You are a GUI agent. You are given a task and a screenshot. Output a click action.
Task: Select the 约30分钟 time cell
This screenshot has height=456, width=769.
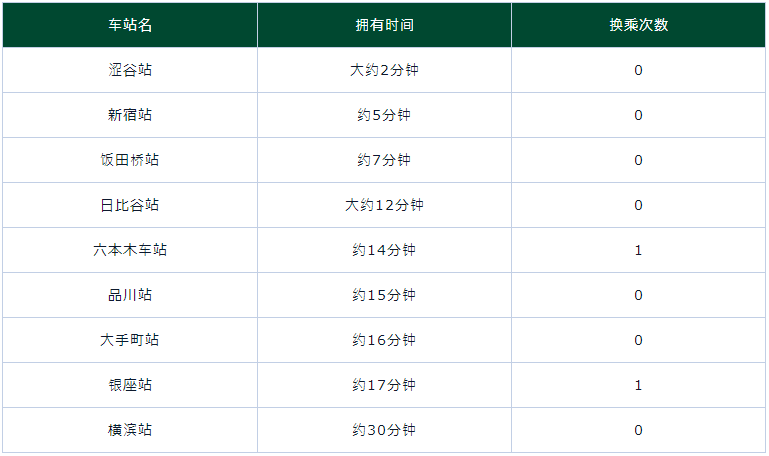(384, 430)
